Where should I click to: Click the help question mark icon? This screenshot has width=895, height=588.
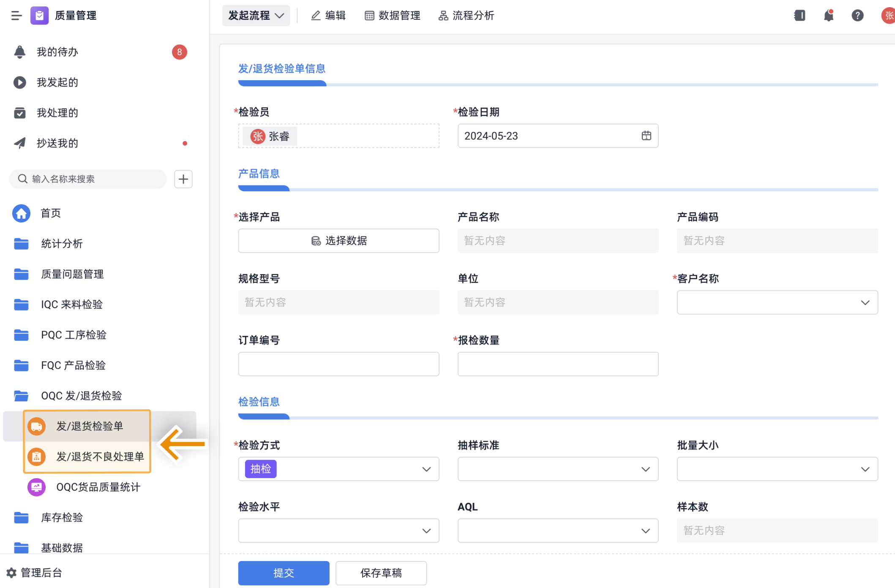tap(857, 16)
